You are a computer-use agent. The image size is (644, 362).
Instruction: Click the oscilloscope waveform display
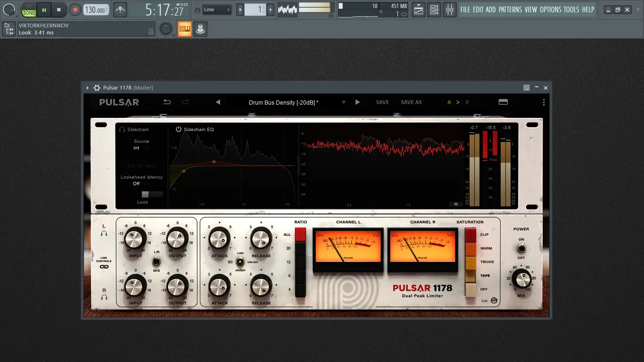(x=287, y=9)
